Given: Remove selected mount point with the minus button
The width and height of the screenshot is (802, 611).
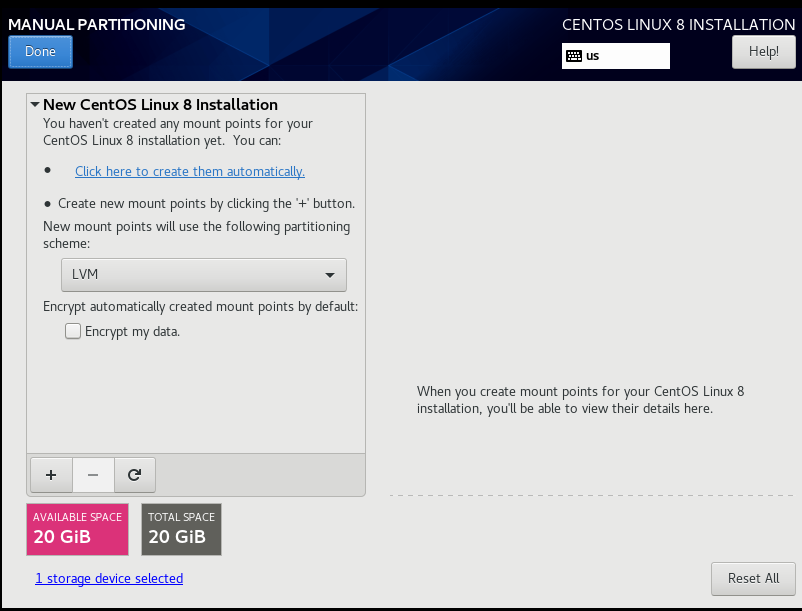Looking at the screenshot, I should [93, 475].
